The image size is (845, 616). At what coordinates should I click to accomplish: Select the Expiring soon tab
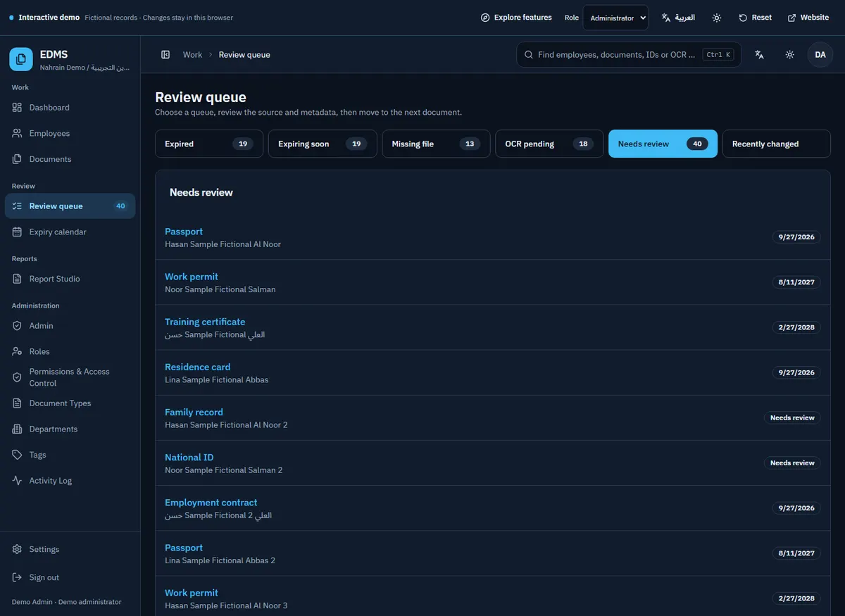[x=323, y=144]
